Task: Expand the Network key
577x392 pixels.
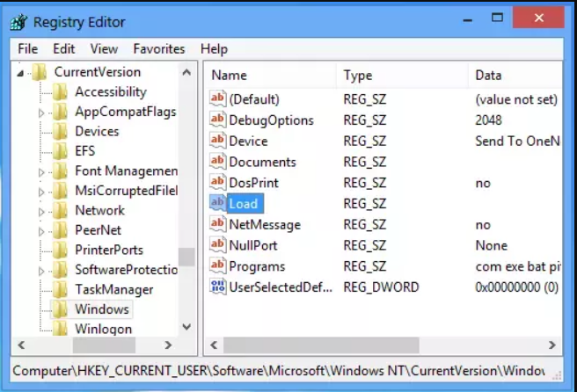Action: tap(41, 212)
